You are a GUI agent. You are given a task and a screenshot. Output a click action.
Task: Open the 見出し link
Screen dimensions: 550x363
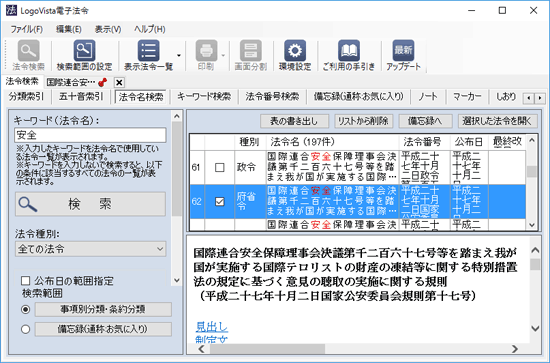[212, 327]
